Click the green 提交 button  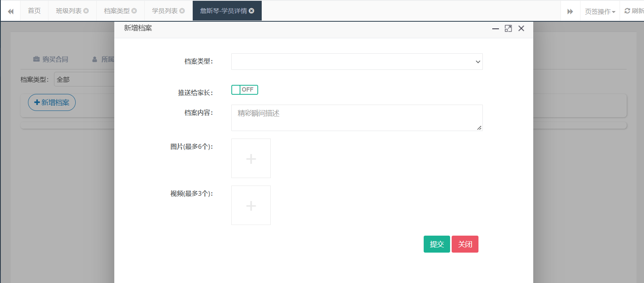coord(436,244)
